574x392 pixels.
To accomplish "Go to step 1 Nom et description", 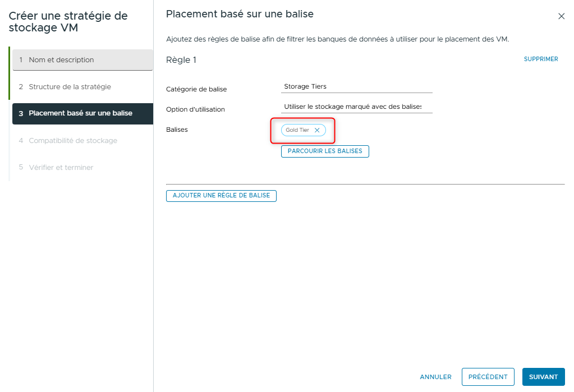I will tap(82, 59).
